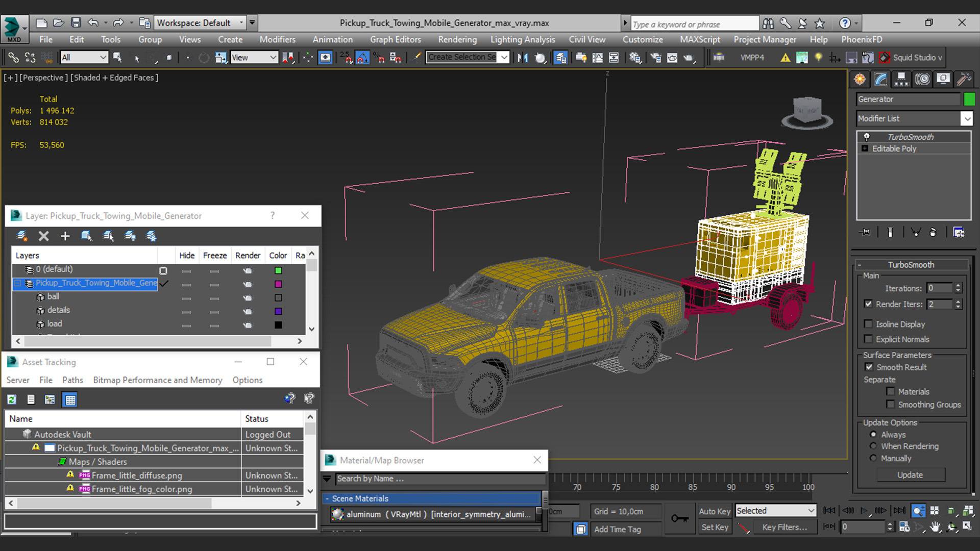
Task: Open the Graph Editors menu
Action: coord(395,39)
